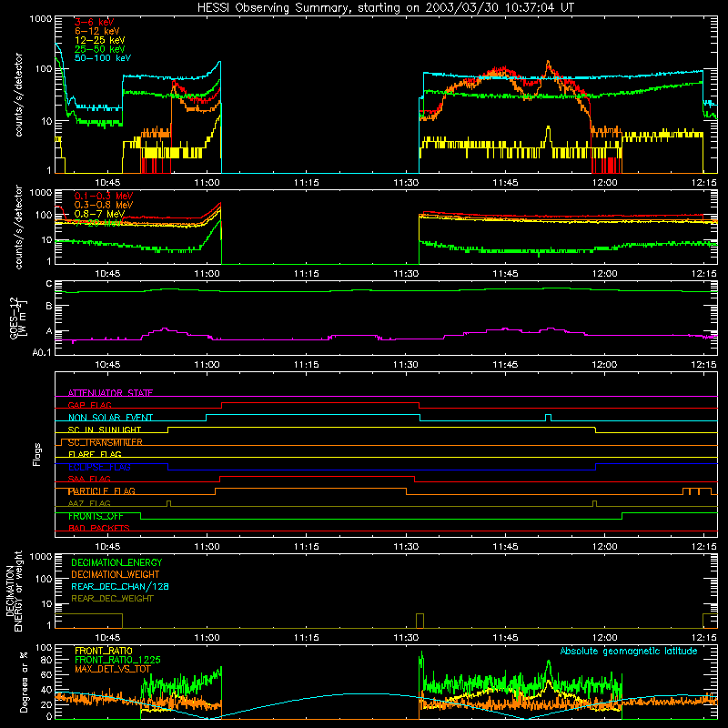Click the NON_SOLAR_EVENT flag label
Image resolution: width=728 pixels, height=728 pixels.
[x=110, y=418]
